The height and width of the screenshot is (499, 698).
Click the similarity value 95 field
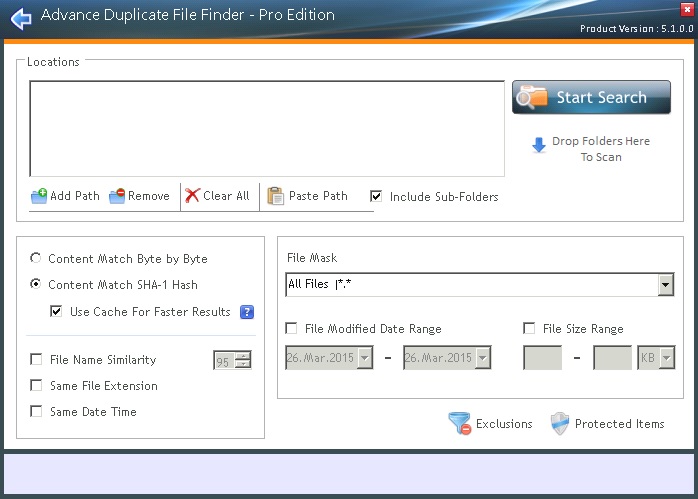click(224, 360)
